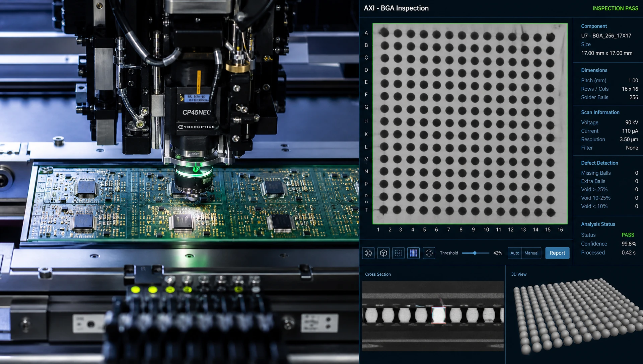
Task: Click the INSPECTION PASS status text
Action: click(x=615, y=8)
